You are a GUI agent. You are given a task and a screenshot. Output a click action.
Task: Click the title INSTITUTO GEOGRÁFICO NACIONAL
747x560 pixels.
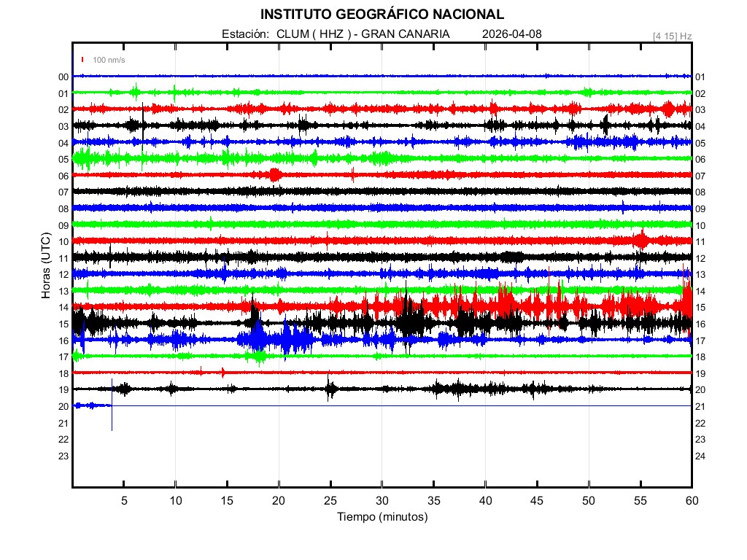(x=382, y=15)
